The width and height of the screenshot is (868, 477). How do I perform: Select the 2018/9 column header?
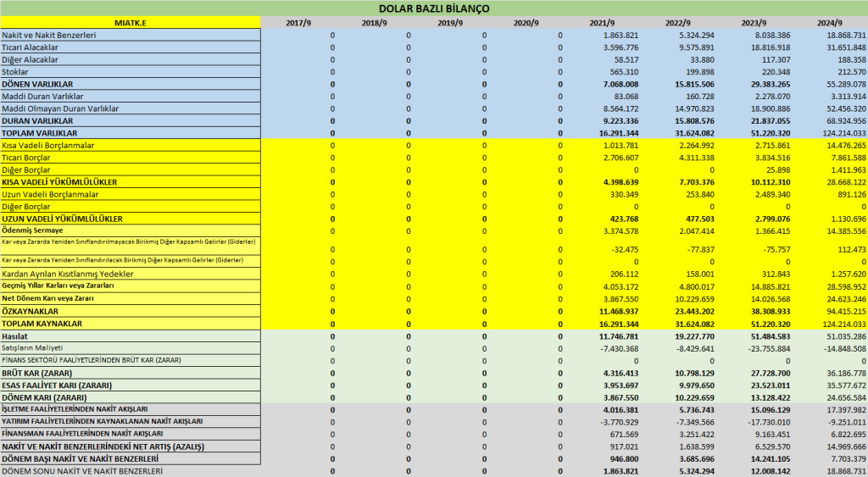coord(374,23)
